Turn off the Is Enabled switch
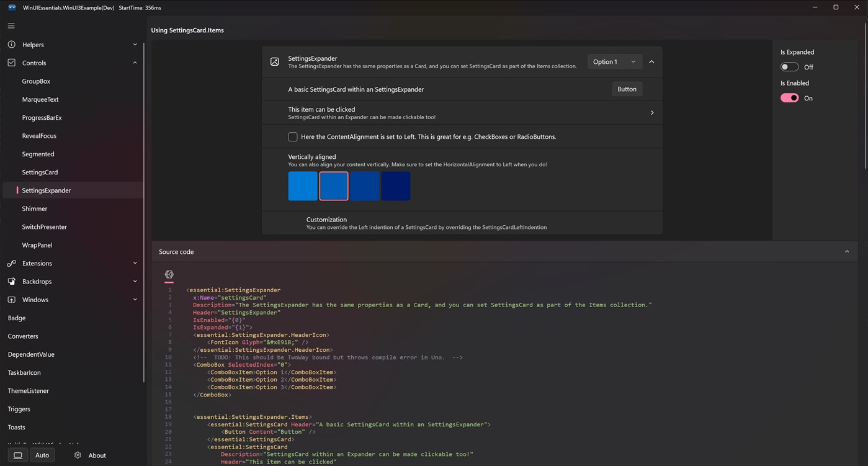 [x=789, y=98]
